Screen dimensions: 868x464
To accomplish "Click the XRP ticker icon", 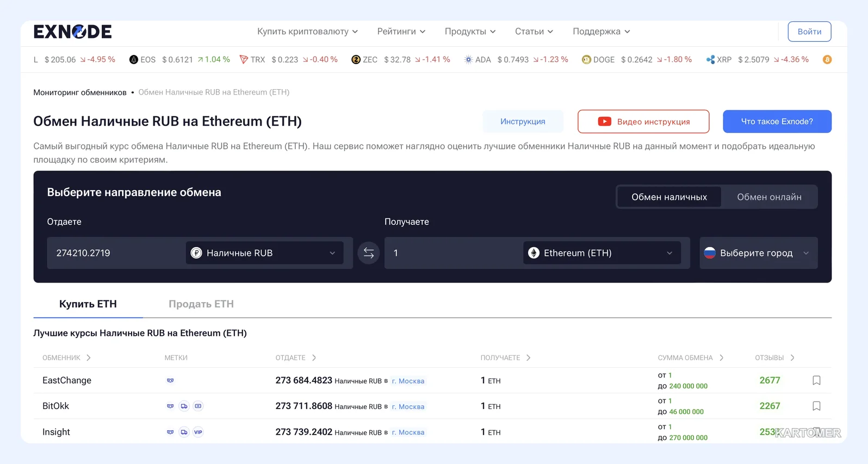I will (x=710, y=60).
